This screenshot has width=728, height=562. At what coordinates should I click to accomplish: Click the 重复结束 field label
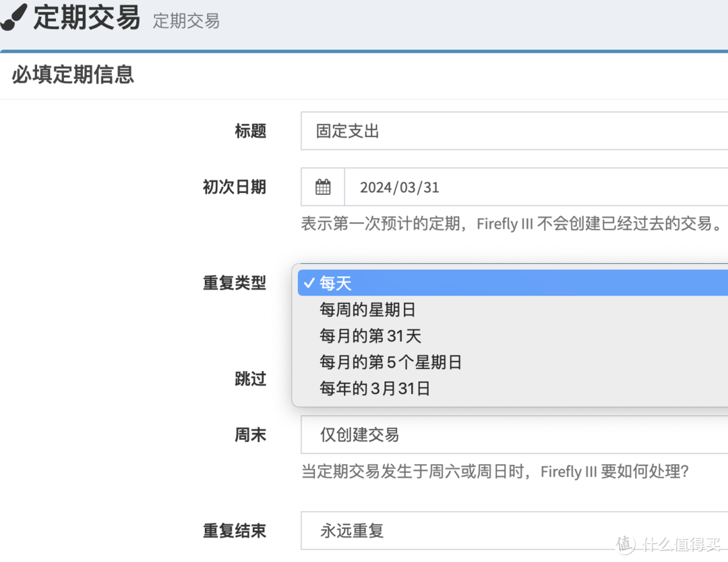click(234, 531)
